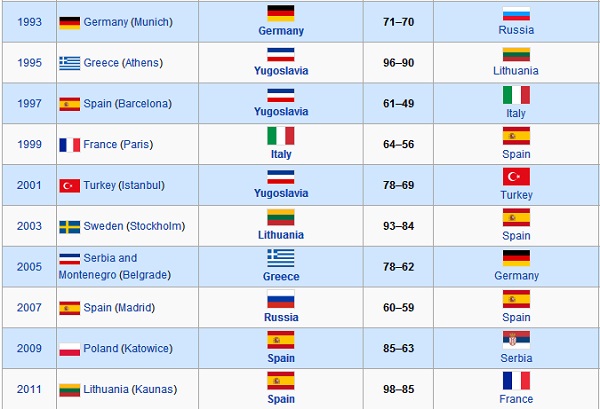Click the Turkish flag next to Turkey (Istanbul)
600x409 pixels.
point(70,185)
